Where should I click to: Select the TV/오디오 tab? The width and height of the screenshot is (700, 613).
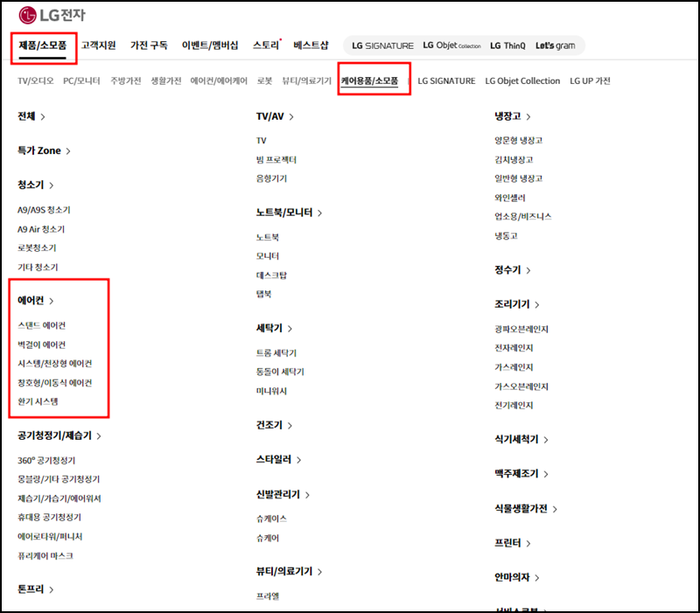tap(36, 80)
